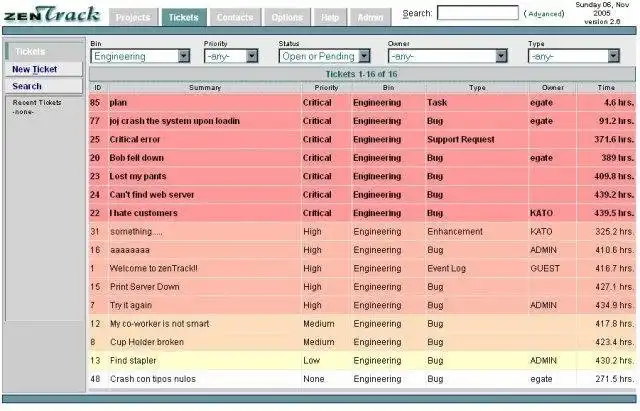Switch to the Projects tab
This screenshot has height=411, width=640.
click(133, 18)
